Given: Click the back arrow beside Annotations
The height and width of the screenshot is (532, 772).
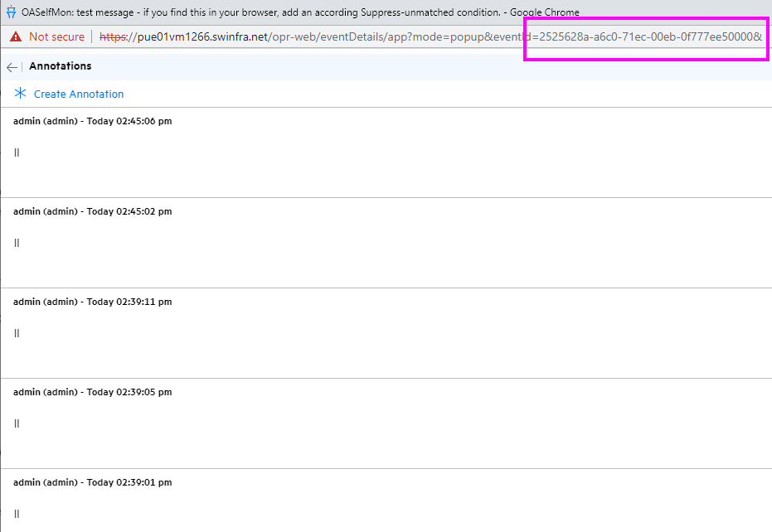Looking at the screenshot, I should 12,67.
